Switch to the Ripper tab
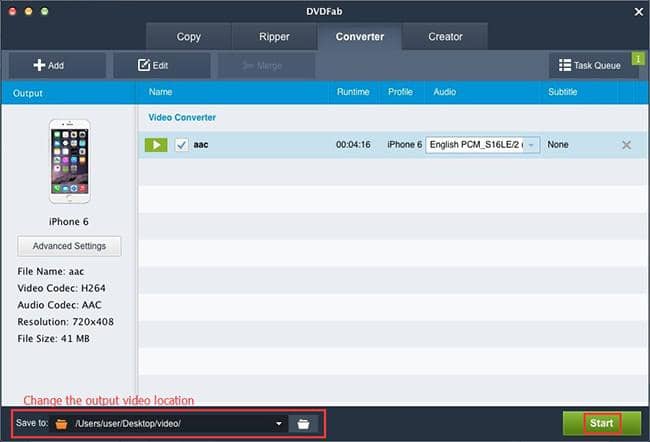Image resolution: width=650 pixels, height=442 pixels. (274, 37)
